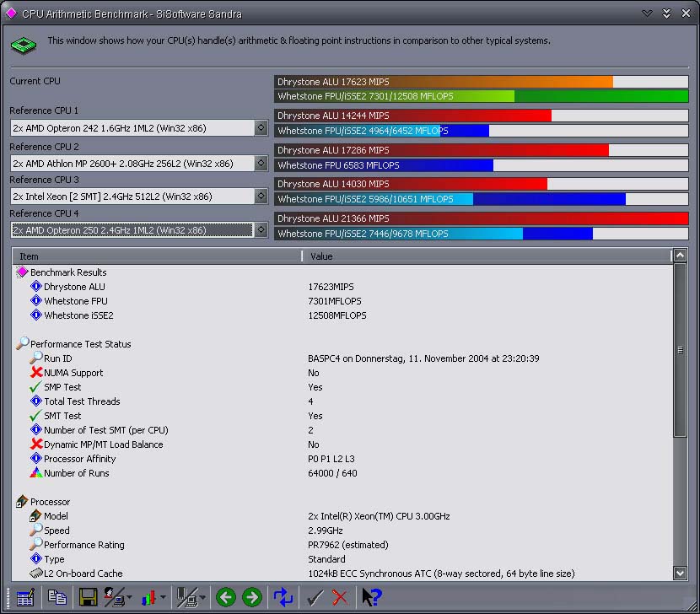700x614 pixels.
Task: Collapse the Benchmark Results tree group
Action: coord(22,272)
